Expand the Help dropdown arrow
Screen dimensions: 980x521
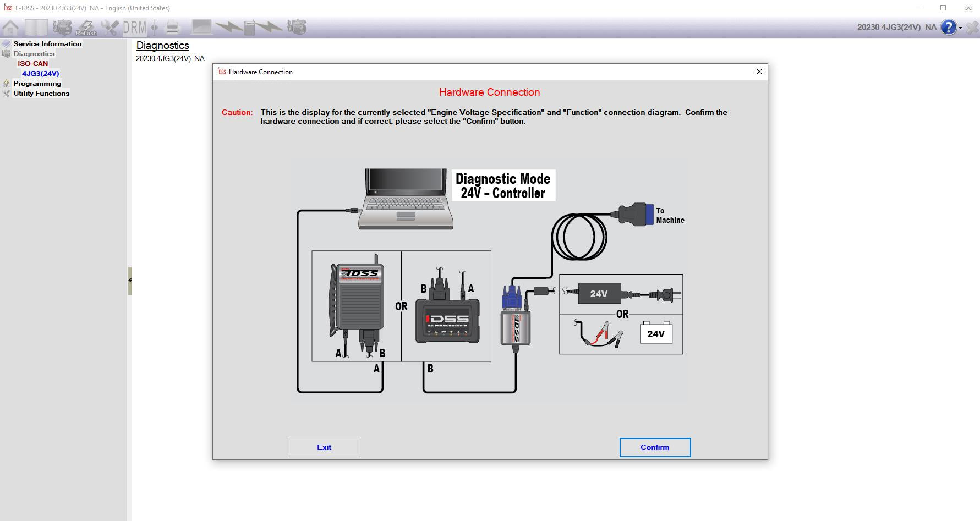(961, 28)
